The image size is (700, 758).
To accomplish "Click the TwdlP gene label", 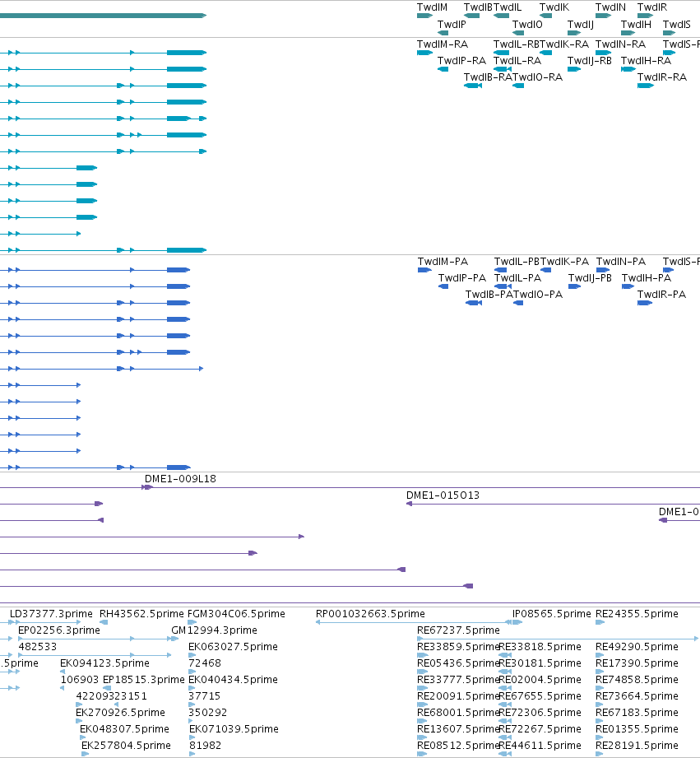I will pyautogui.click(x=452, y=24).
